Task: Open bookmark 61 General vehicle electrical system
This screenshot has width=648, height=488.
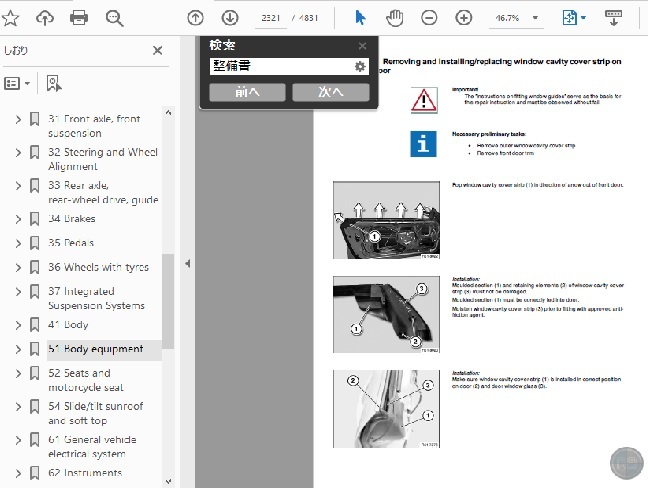Action: tap(92, 447)
